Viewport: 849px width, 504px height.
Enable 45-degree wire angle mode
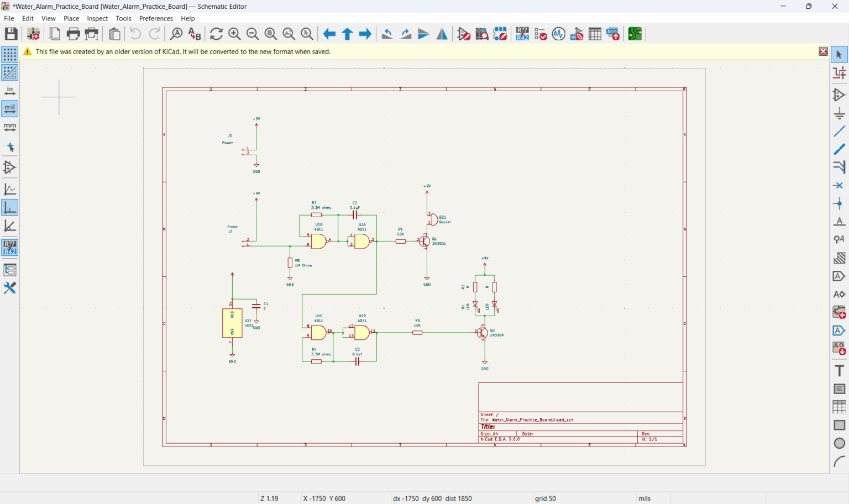click(x=10, y=225)
